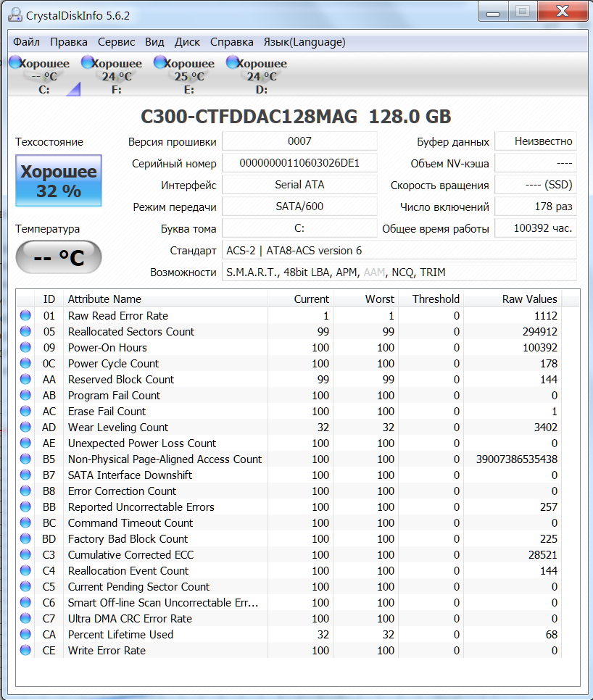Click the AAM feature label

point(374,272)
